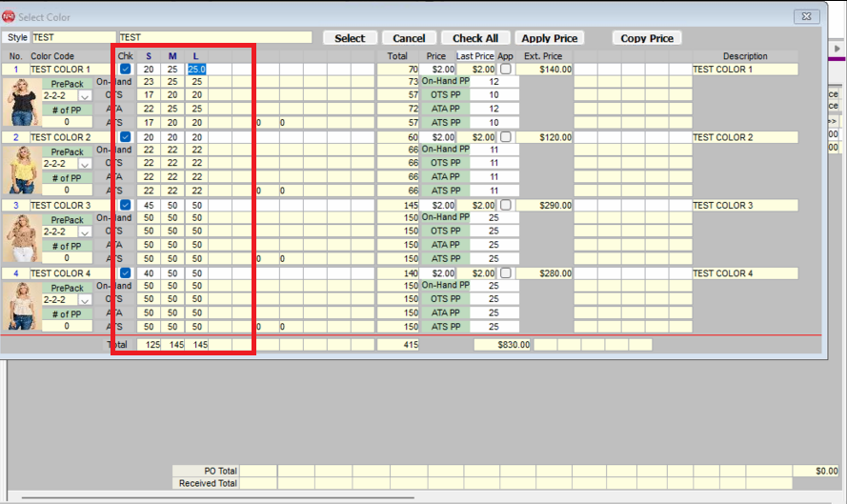This screenshot has height=504, width=847.
Task: Click M quantity cell for TEST COLOR 2
Action: 172,137
